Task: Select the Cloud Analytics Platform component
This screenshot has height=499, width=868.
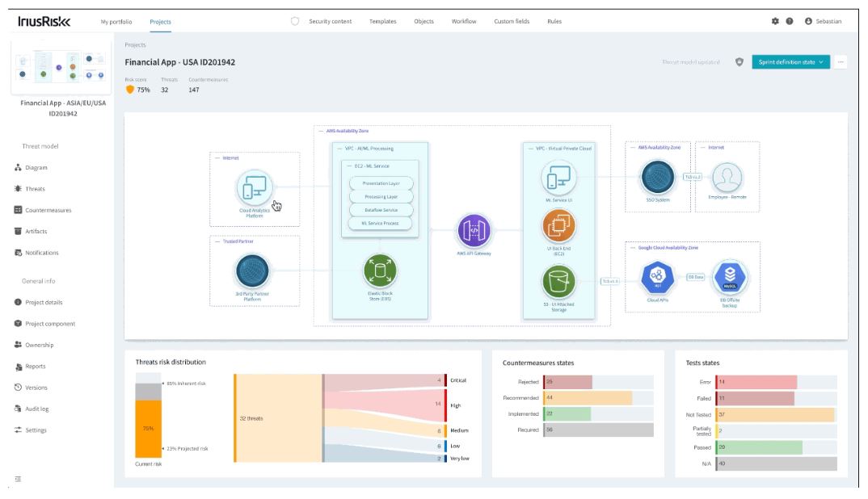Action: 255,188
